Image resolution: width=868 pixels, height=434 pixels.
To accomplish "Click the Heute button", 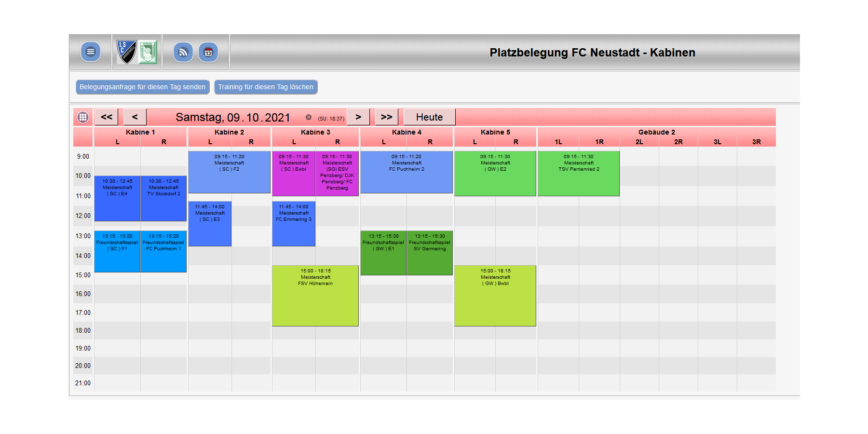I will point(430,117).
